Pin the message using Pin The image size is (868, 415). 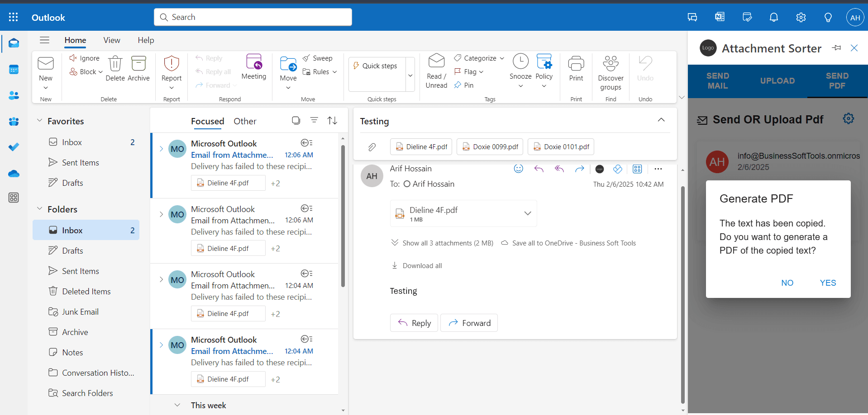pyautogui.click(x=464, y=85)
